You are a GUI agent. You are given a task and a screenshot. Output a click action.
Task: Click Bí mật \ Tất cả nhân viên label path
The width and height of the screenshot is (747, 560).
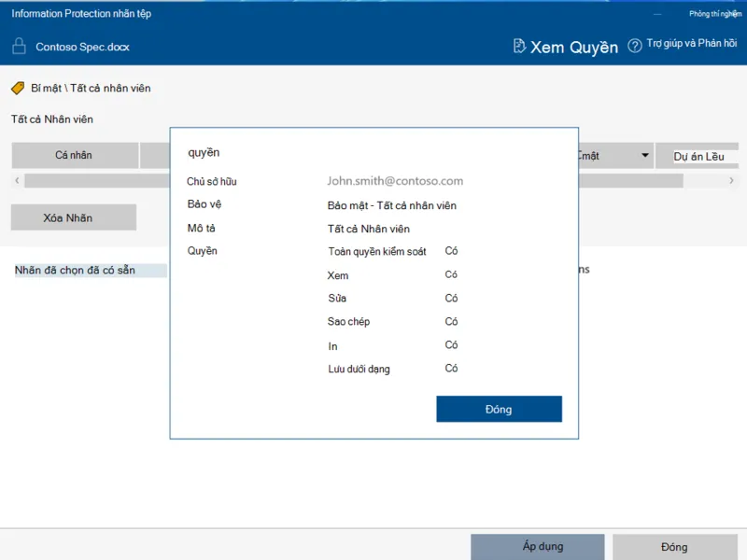pos(91,88)
